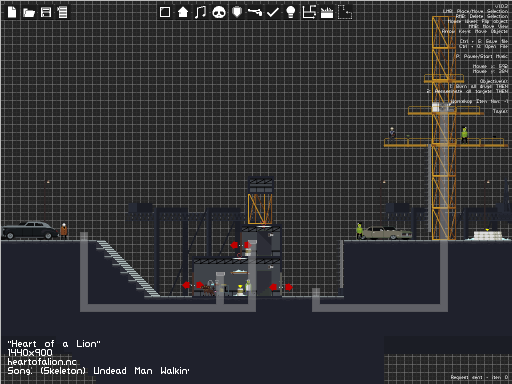
Task: Choose the city skyline background tool
Action: [327, 13]
